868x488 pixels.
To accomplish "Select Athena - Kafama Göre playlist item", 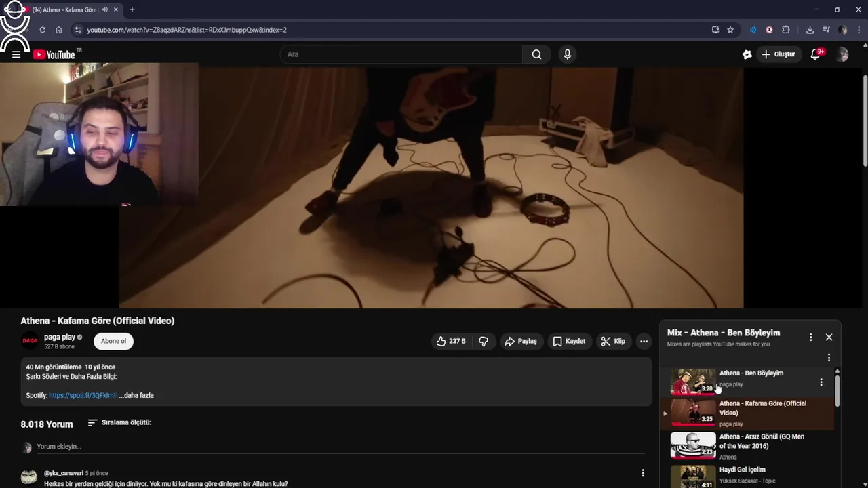I will (x=748, y=413).
